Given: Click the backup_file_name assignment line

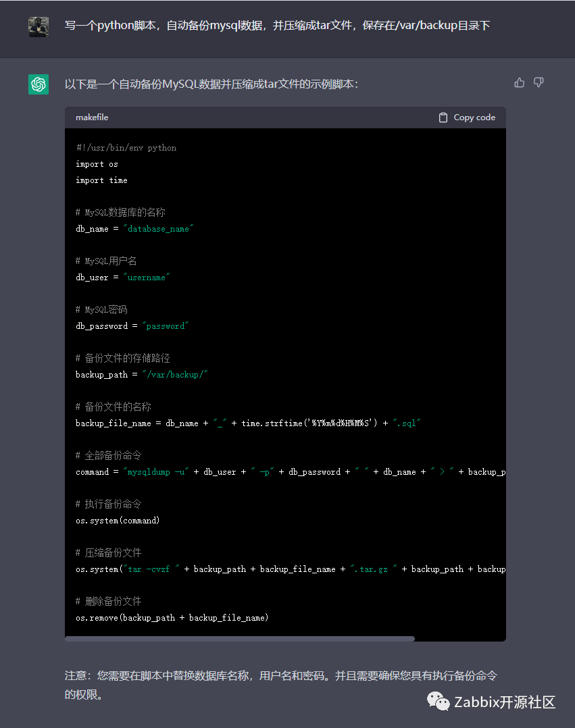Looking at the screenshot, I should click(248, 423).
